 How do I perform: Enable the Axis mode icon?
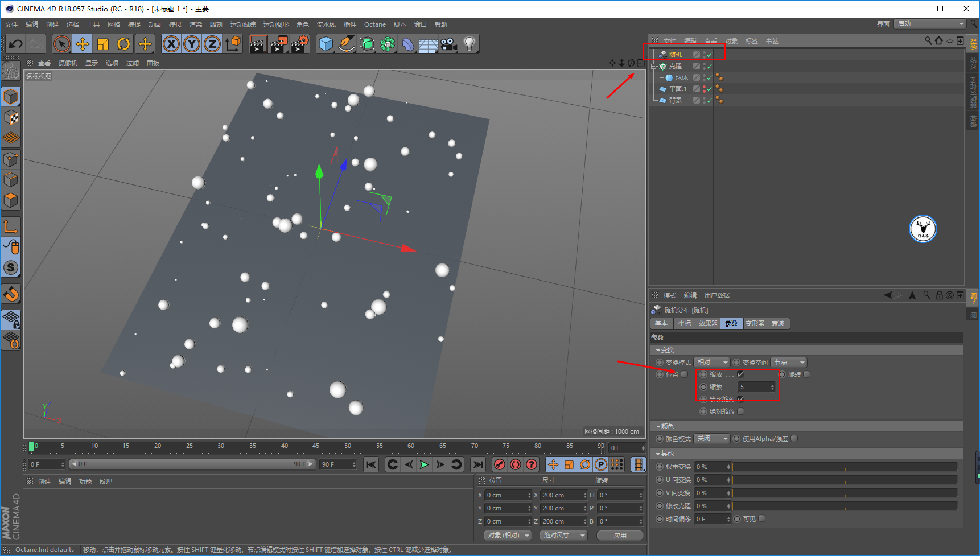tap(11, 226)
